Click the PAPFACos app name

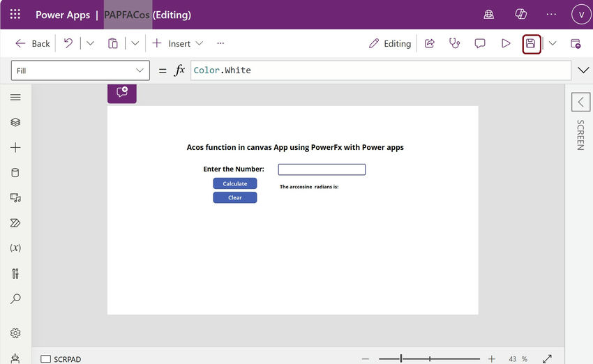point(127,15)
